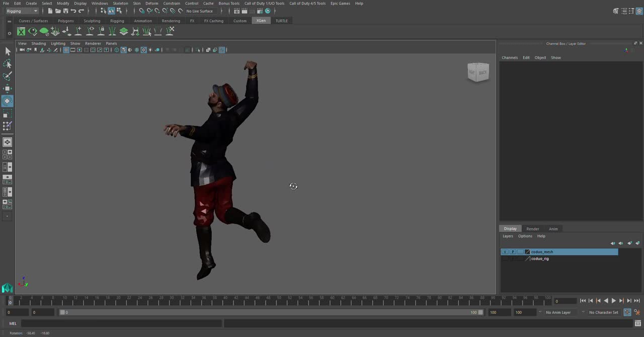Toggle visibility V of coduo_mesh layer
644x337 pixels.
point(505,252)
